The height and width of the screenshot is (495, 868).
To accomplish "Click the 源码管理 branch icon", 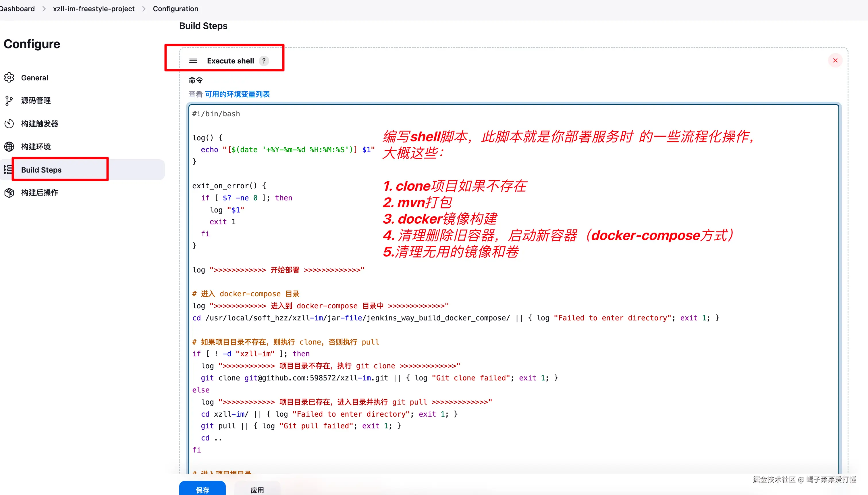I will 9,100.
